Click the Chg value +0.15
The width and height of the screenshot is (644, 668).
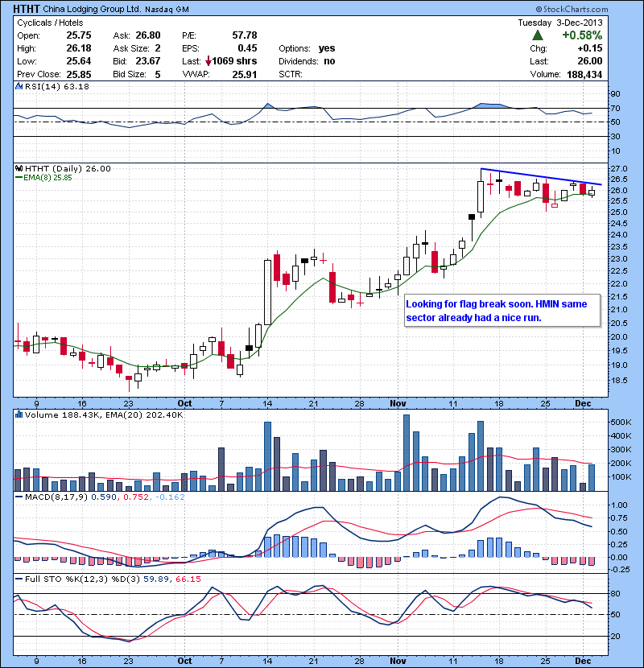tap(590, 48)
